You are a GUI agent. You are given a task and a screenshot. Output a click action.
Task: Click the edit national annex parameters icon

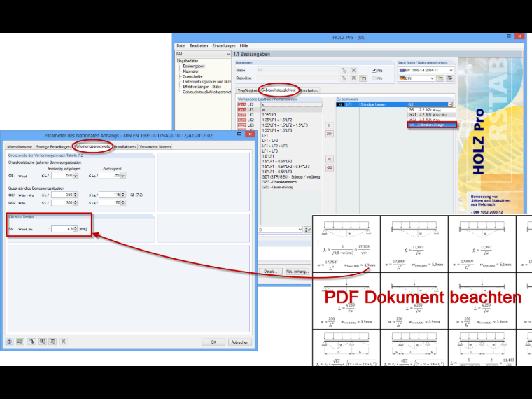pos(450,78)
